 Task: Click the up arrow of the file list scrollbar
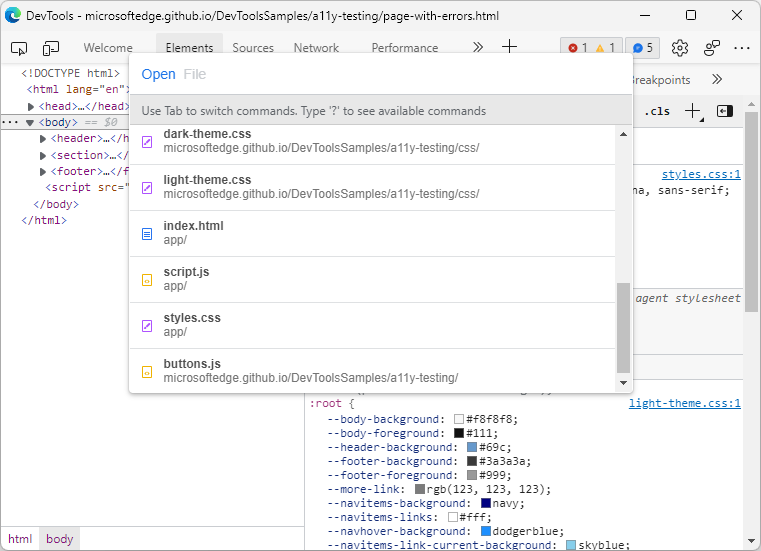click(x=623, y=134)
